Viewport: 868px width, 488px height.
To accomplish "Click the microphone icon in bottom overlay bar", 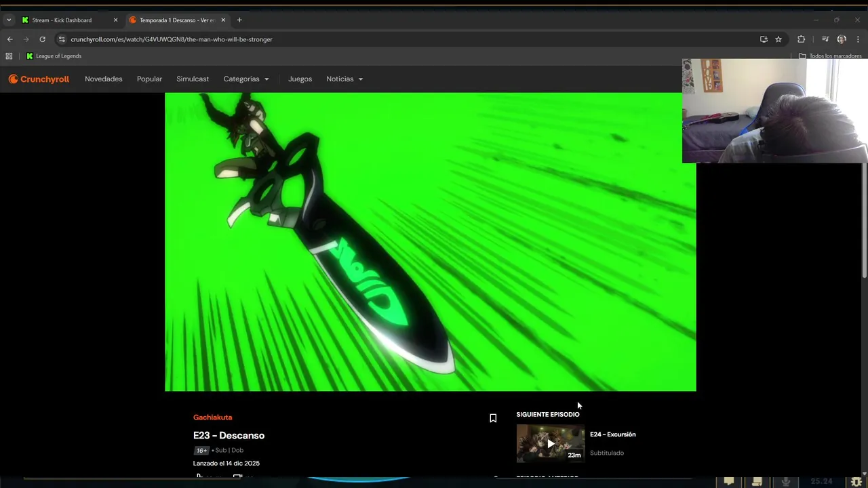I will (786, 481).
